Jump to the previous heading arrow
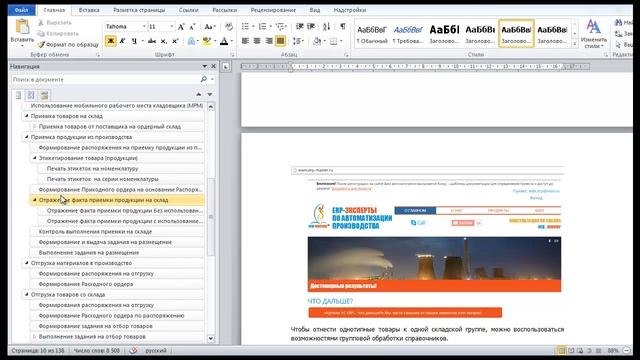Image resolution: width=640 pixels, height=360 pixels. [x=199, y=94]
